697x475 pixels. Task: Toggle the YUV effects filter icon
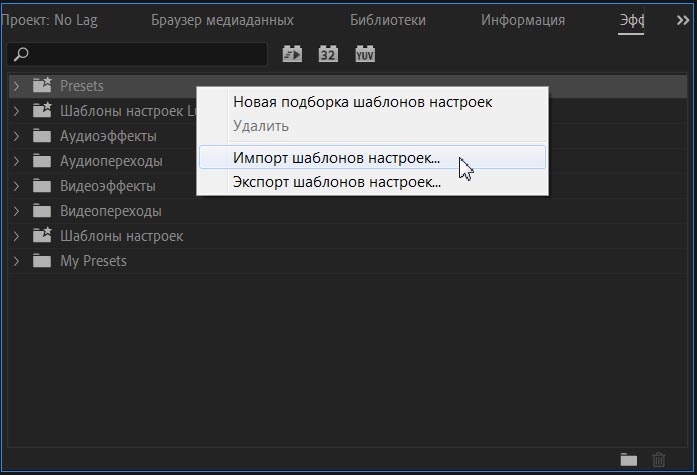365,54
